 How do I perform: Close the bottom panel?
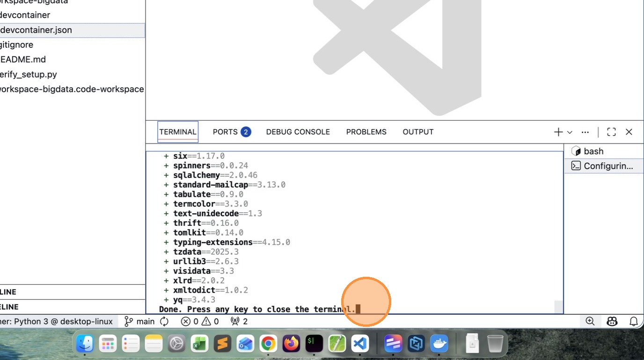(629, 132)
